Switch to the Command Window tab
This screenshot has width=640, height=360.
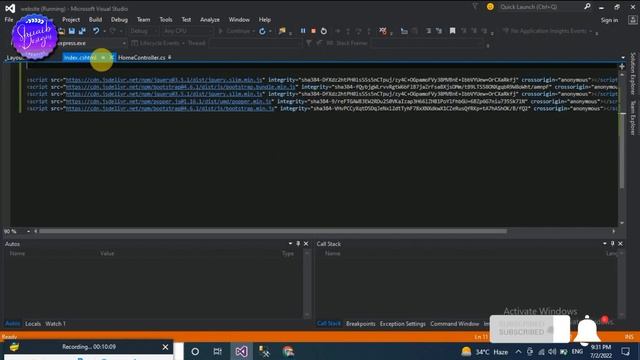click(454, 324)
